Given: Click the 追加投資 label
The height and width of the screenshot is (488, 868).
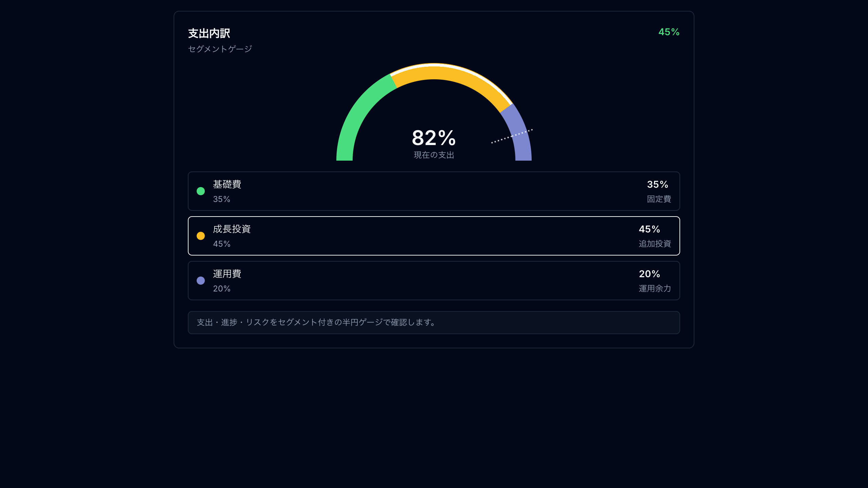Looking at the screenshot, I should click(655, 244).
